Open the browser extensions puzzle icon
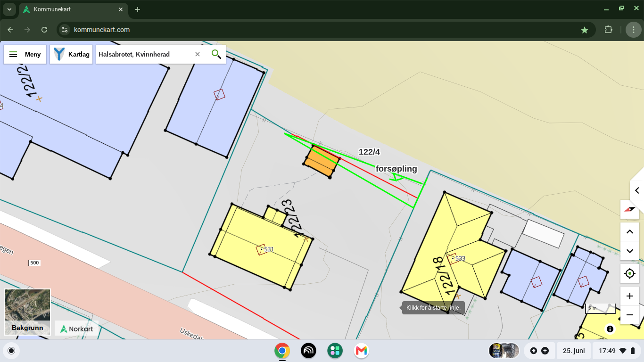644x362 pixels. tap(609, 30)
